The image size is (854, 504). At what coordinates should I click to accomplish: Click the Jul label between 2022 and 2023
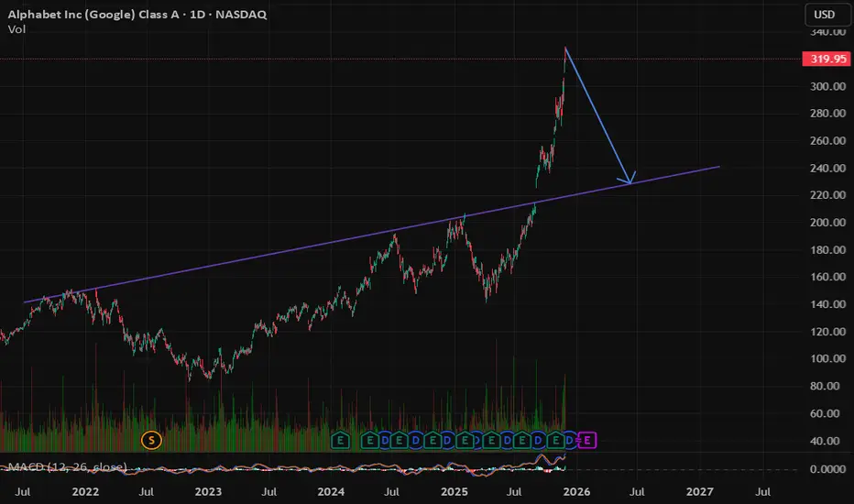[x=146, y=491]
